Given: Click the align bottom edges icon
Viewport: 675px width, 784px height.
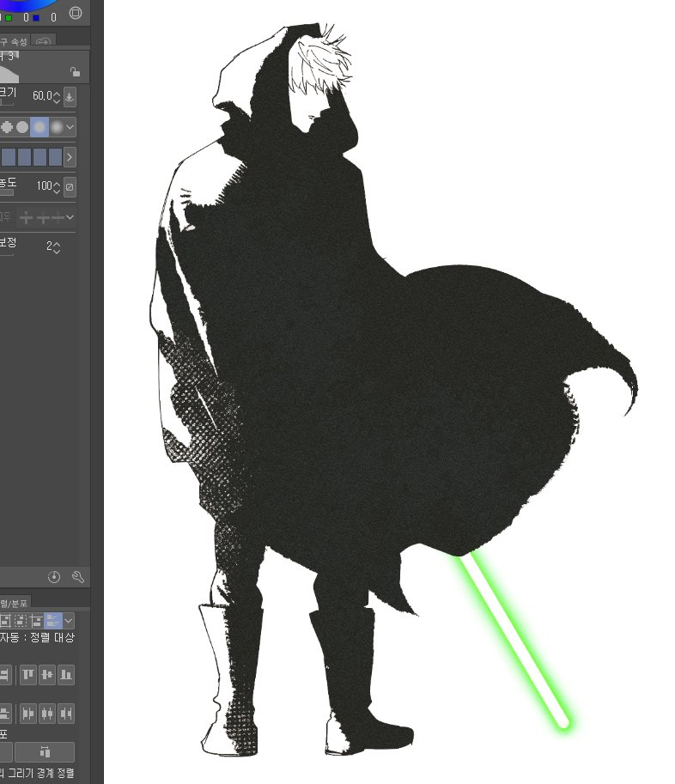Looking at the screenshot, I should point(66,675).
